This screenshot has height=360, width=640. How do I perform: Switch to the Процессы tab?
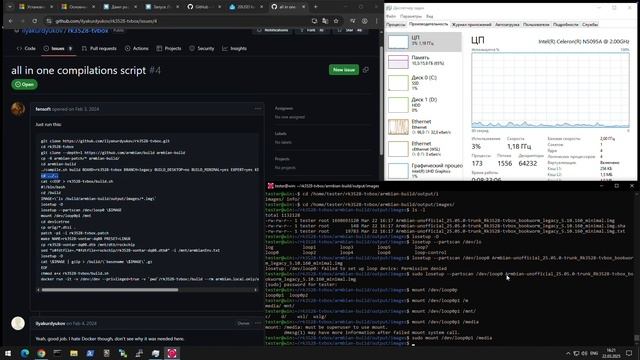click(x=396, y=24)
